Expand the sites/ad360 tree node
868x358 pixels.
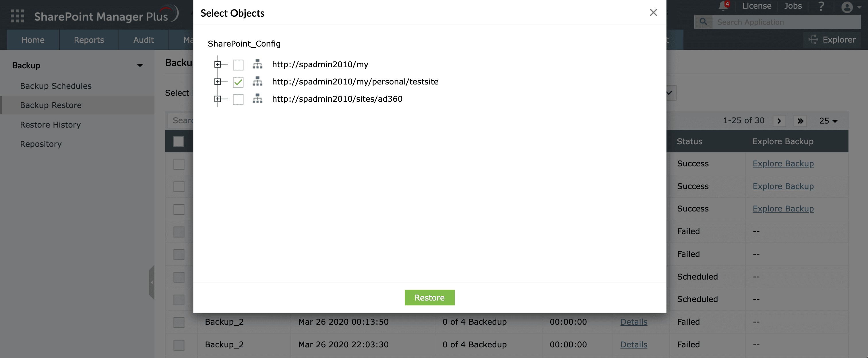[218, 99]
